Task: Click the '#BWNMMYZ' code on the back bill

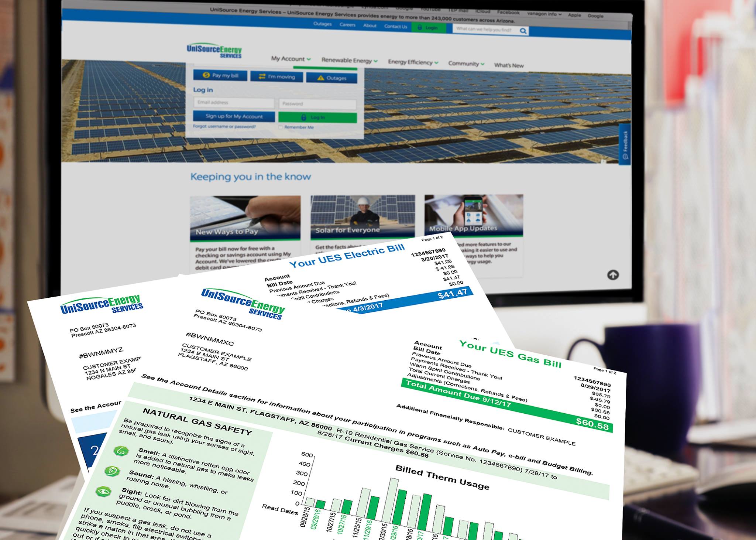Action: [x=101, y=353]
